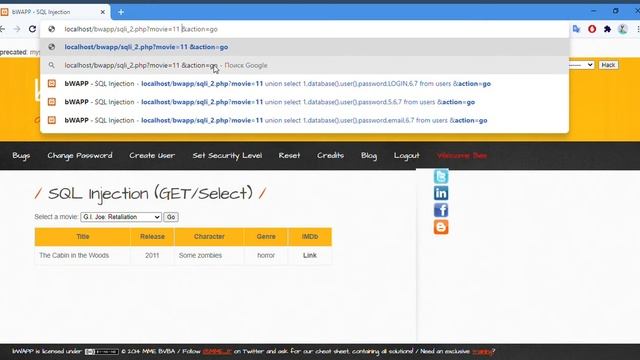Viewport: 640px width, 360px height.
Task: Click the Release column header
Action: [152, 237]
